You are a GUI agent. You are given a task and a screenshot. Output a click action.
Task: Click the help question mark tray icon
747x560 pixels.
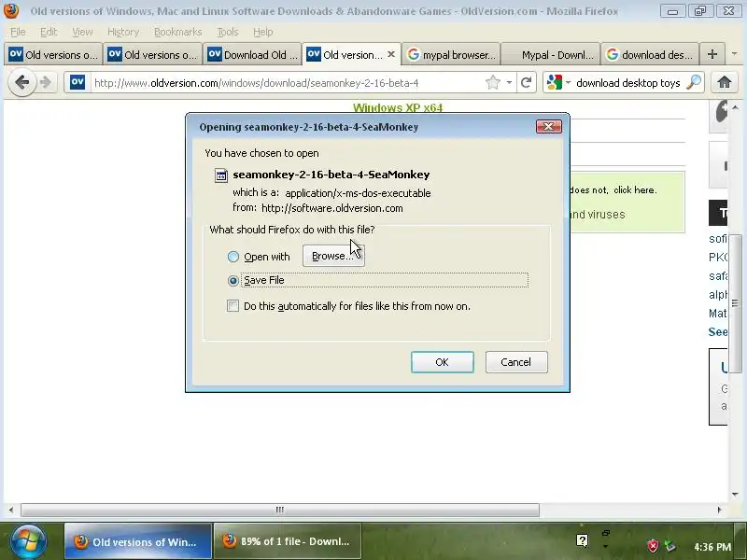point(582,541)
